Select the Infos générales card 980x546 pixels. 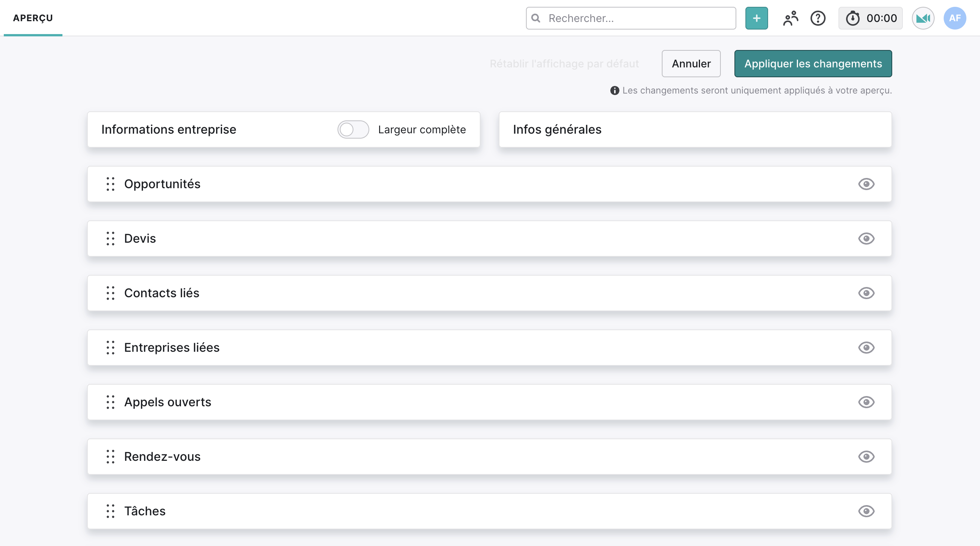[x=695, y=129]
